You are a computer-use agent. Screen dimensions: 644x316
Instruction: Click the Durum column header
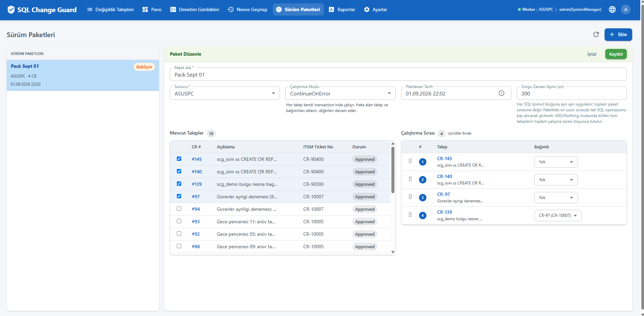[x=359, y=147]
